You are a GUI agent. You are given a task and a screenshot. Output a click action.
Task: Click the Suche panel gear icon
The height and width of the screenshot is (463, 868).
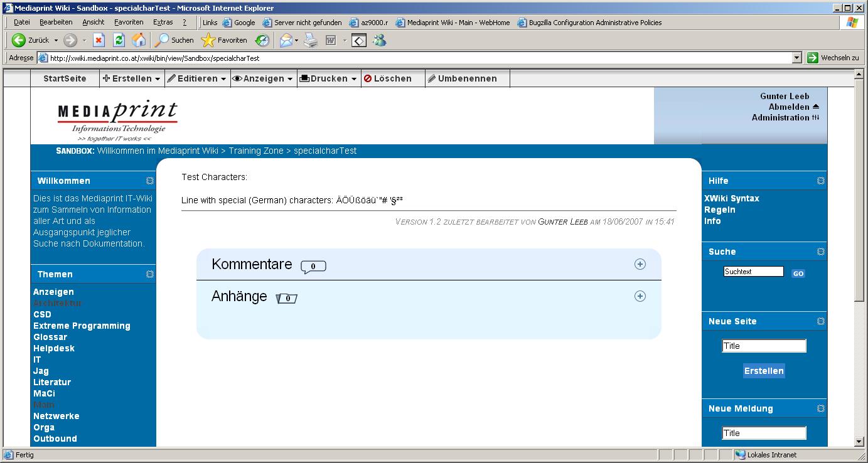click(x=821, y=252)
